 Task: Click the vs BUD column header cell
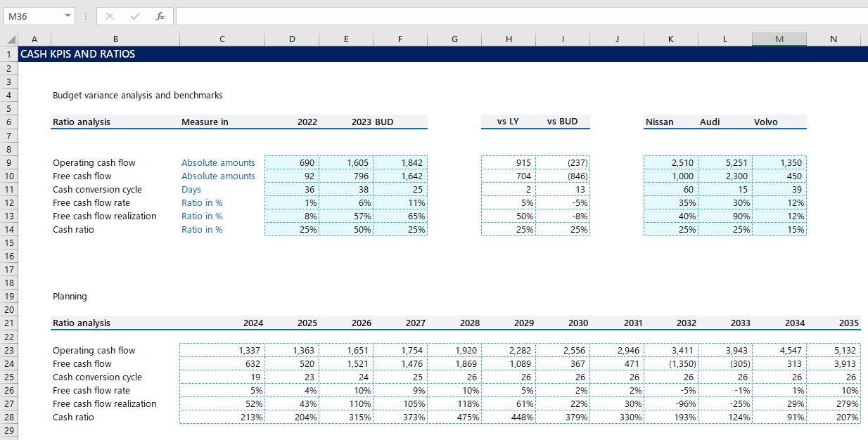[562, 122]
